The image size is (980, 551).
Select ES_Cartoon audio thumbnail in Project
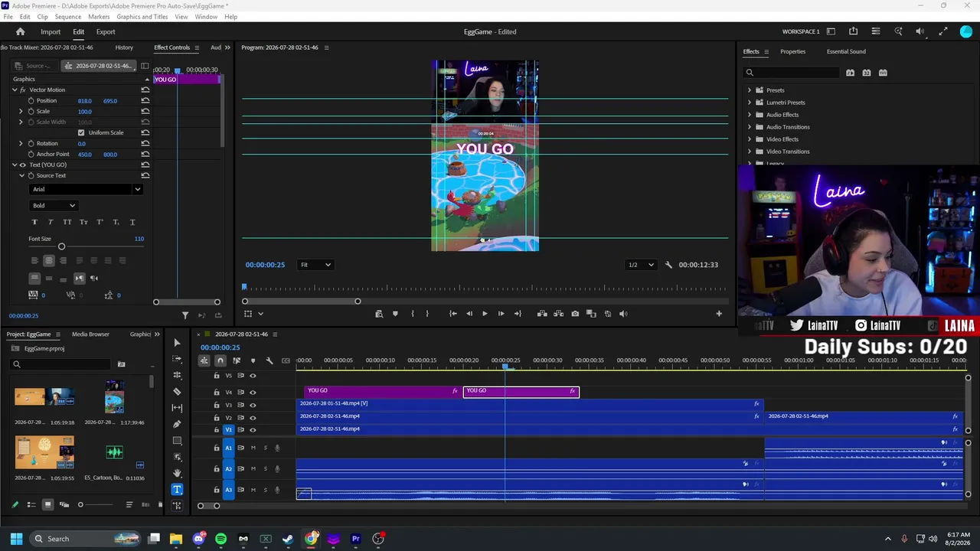point(114,452)
